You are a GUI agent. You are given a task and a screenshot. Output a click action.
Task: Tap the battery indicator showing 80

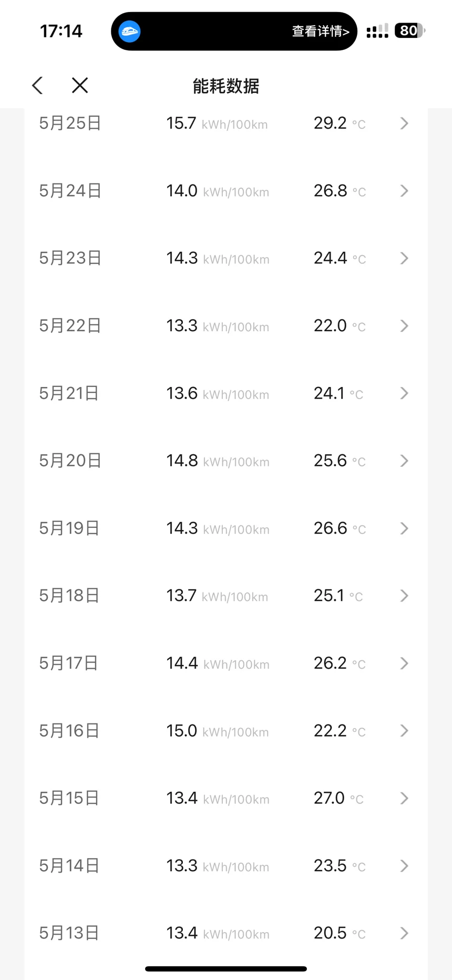(410, 31)
